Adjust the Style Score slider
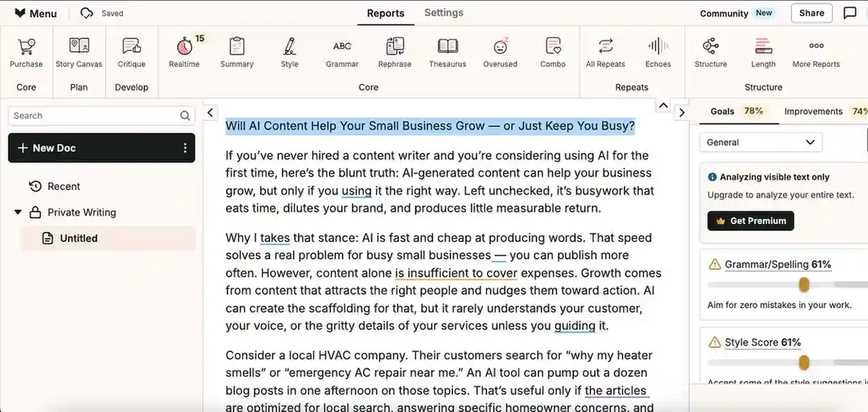 tap(804, 362)
